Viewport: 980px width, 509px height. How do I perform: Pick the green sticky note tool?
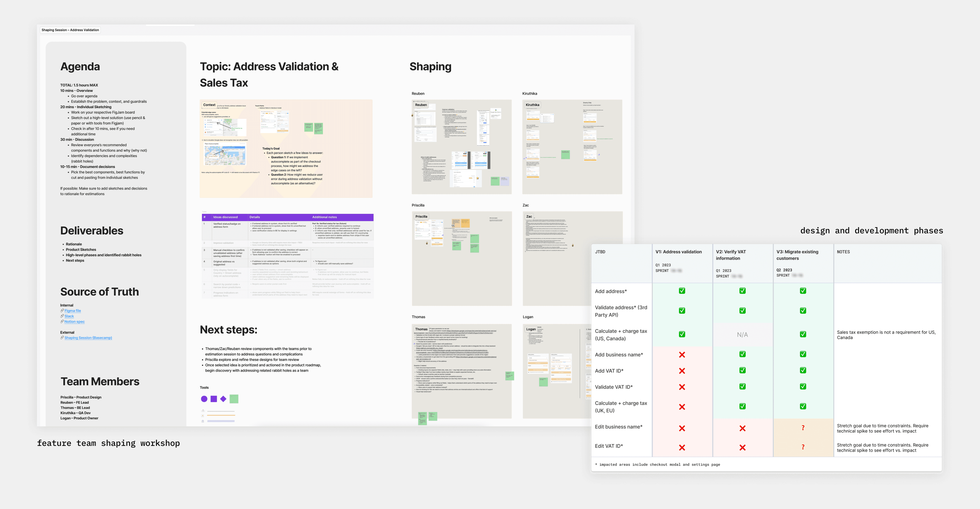234,399
